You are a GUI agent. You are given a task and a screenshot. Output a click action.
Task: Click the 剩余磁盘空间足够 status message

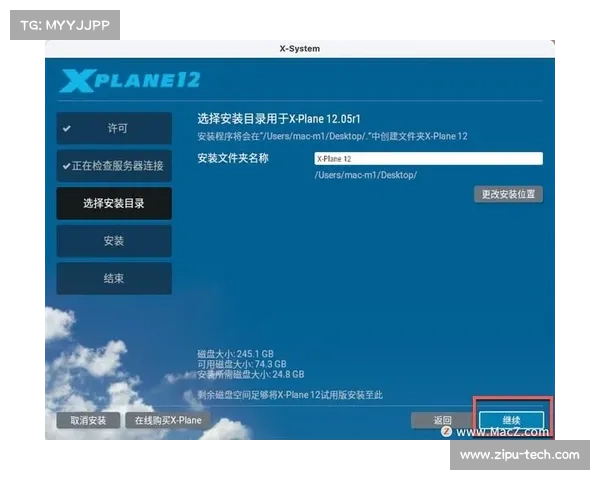[290, 395]
